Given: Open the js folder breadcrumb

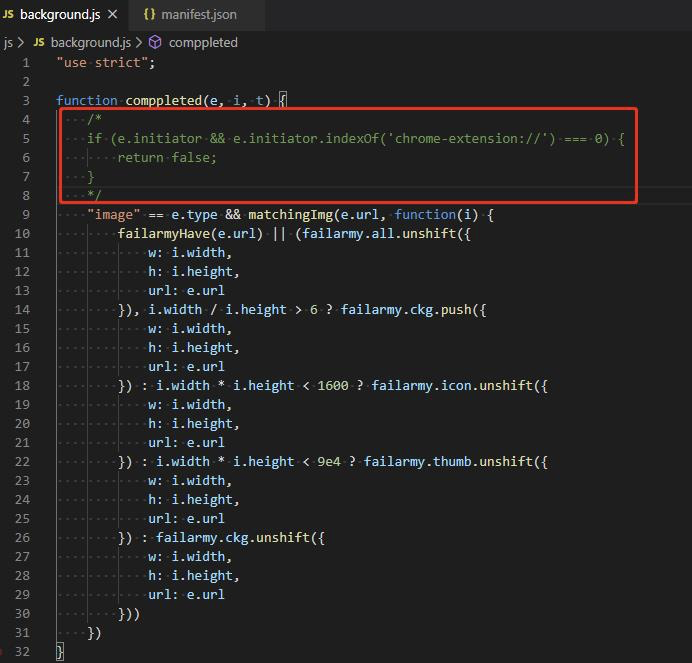Looking at the screenshot, I should [8, 43].
